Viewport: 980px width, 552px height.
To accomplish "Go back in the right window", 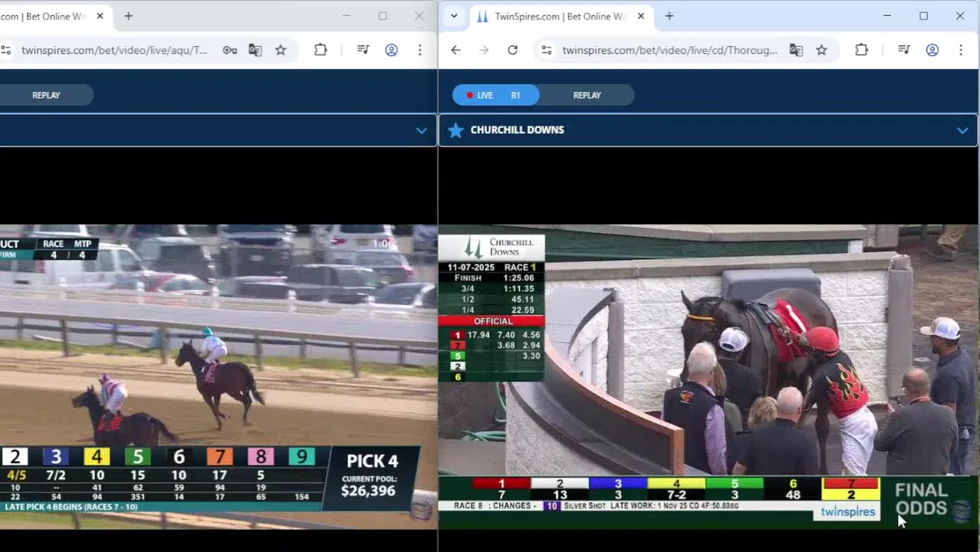I will (x=455, y=51).
